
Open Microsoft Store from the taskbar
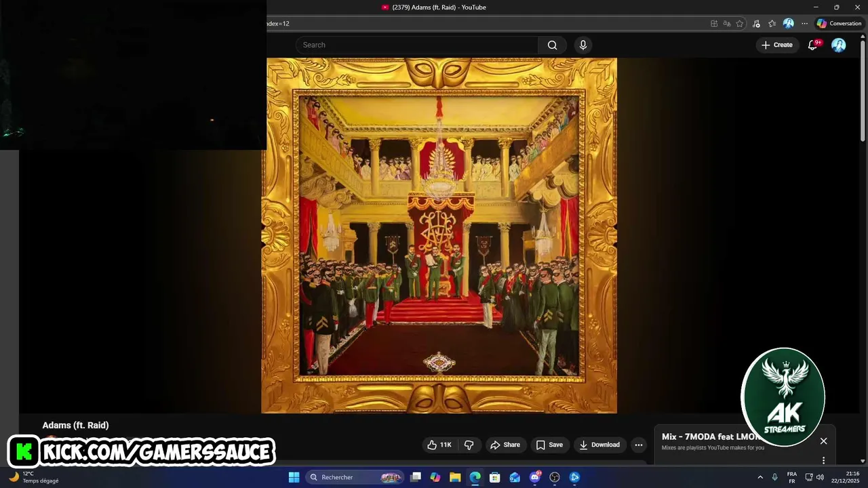click(x=495, y=477)
